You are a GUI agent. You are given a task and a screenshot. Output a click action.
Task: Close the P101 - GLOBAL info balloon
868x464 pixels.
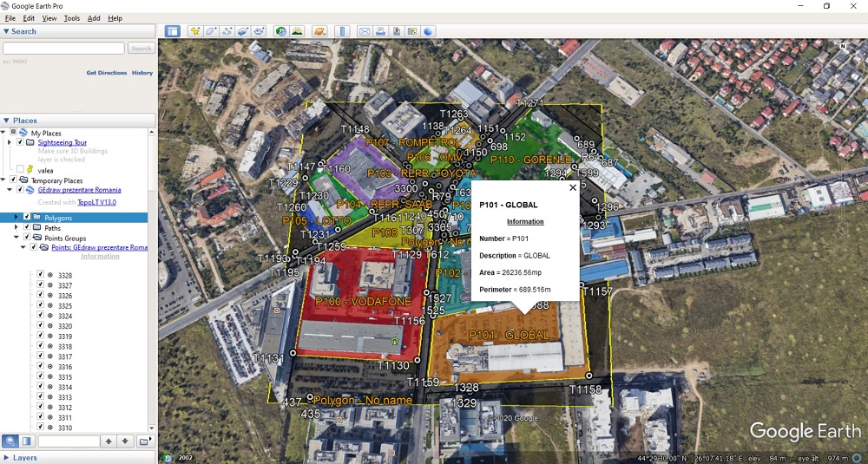[x=573, y=187]
